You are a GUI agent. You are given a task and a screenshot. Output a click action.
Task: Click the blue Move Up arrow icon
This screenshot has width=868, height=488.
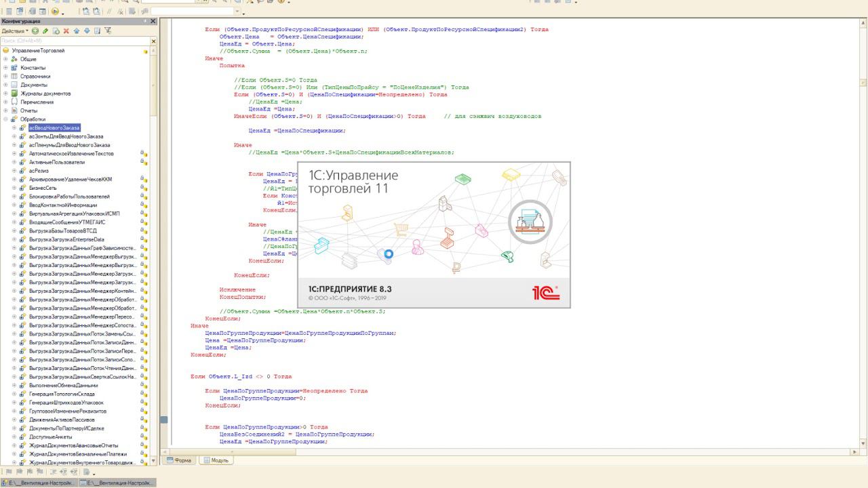[x=77, y=31]
